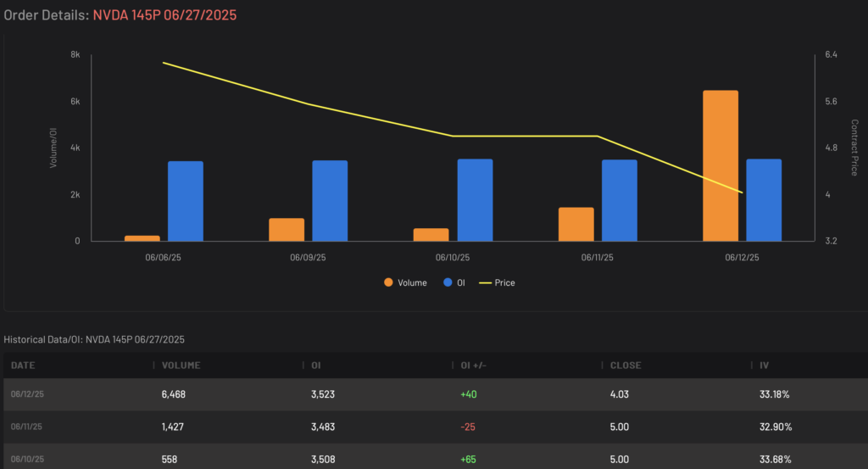Click the Volume/OI axis title
This screenshot has width=868, height=469.
(x=53, y=148)
